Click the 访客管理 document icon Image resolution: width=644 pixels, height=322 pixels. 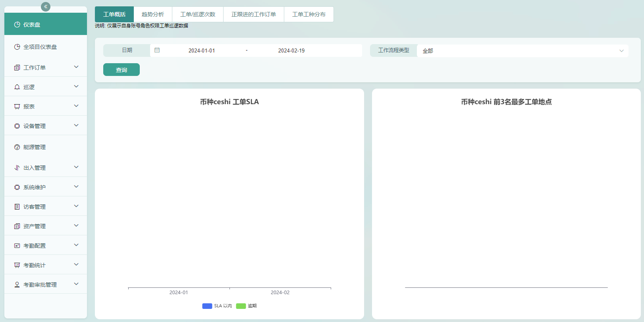click(x=17, y=207)
